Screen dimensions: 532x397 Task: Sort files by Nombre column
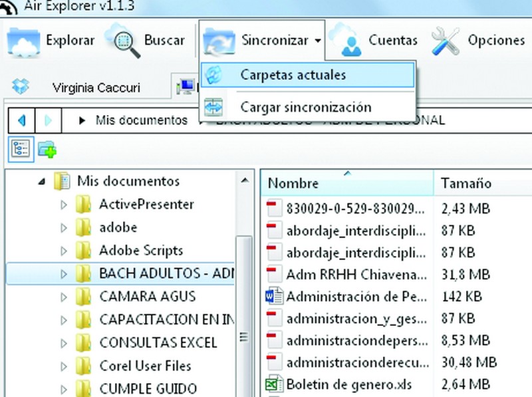tap(346, 184)
